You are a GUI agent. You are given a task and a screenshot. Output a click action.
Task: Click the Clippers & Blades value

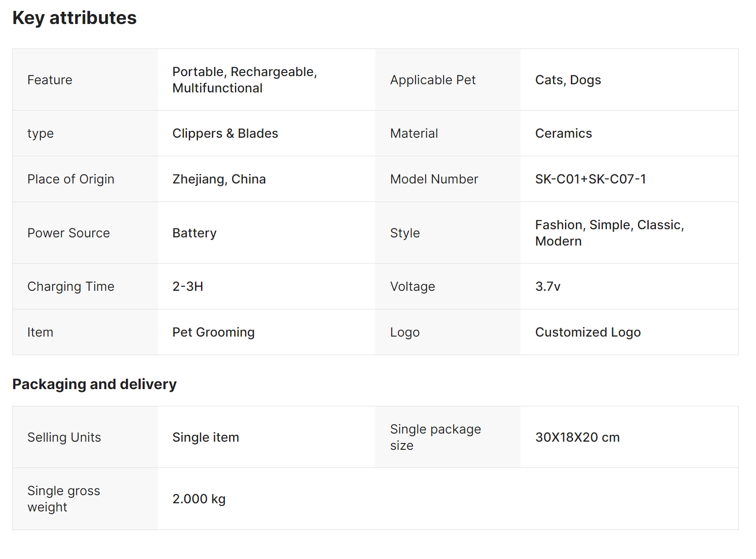click(225, 133)
